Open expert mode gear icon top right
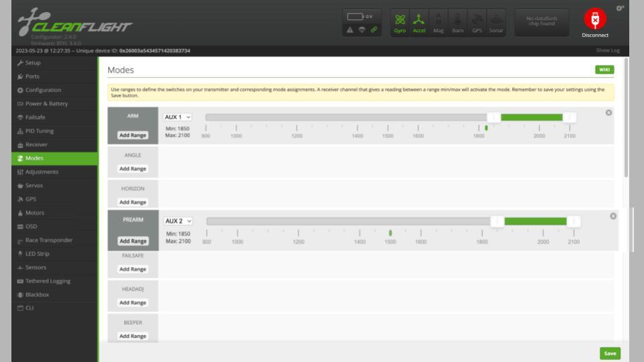Screen dimensions: 644x362 (620, 8)
